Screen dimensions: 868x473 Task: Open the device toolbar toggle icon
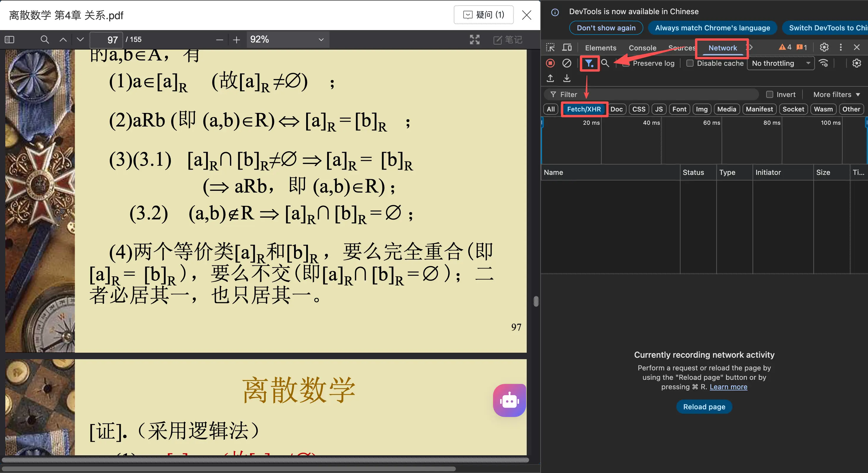click(x=567, y=47)
